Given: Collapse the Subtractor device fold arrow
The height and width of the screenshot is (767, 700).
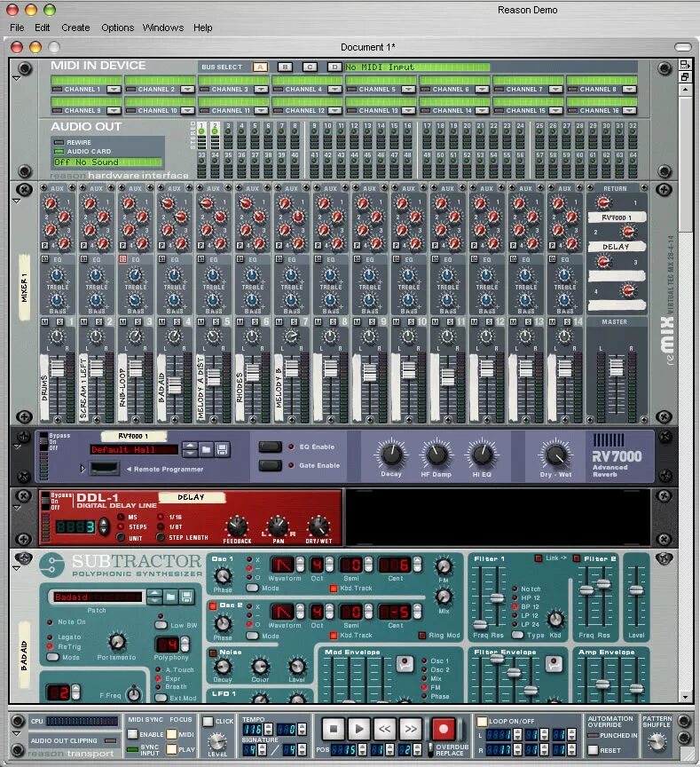Looking at the screenshot, I should (17, 568).
